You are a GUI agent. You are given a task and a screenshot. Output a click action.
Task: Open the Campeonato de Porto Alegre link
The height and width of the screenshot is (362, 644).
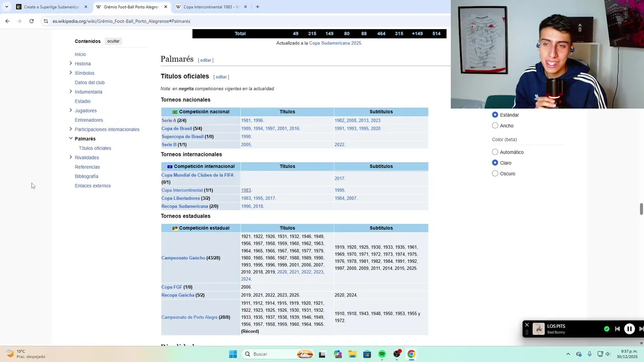click(189, 317)
